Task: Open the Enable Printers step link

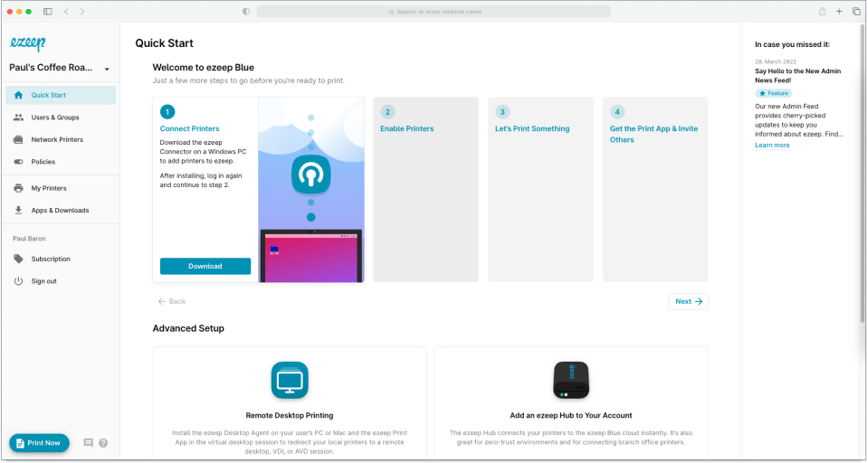Action: 407,128
